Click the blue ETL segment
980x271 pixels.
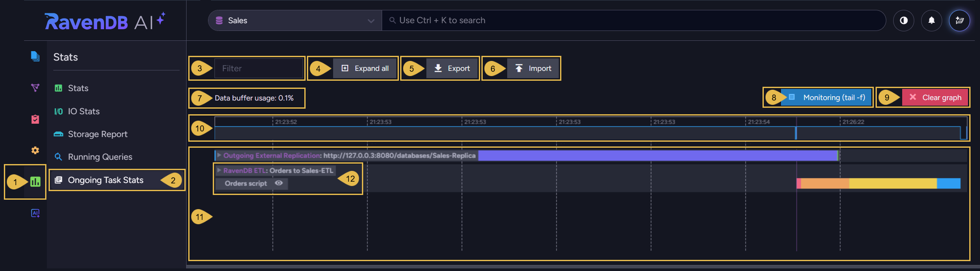coord(949,183)
